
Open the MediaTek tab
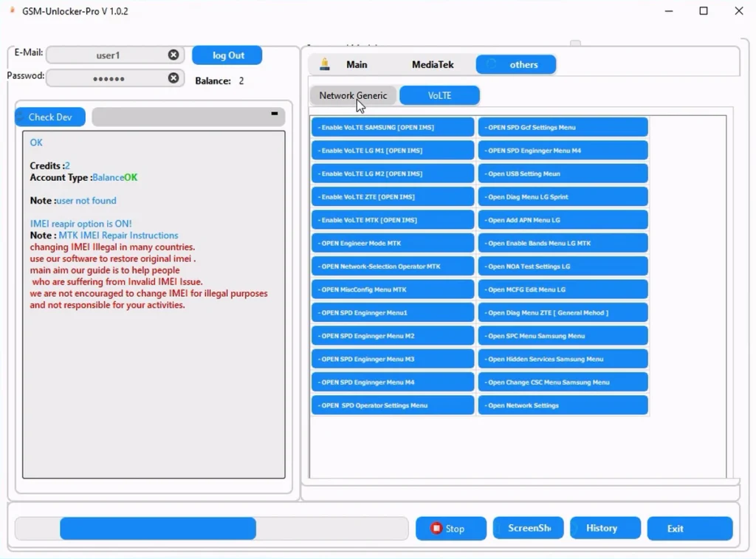point(433,65)
